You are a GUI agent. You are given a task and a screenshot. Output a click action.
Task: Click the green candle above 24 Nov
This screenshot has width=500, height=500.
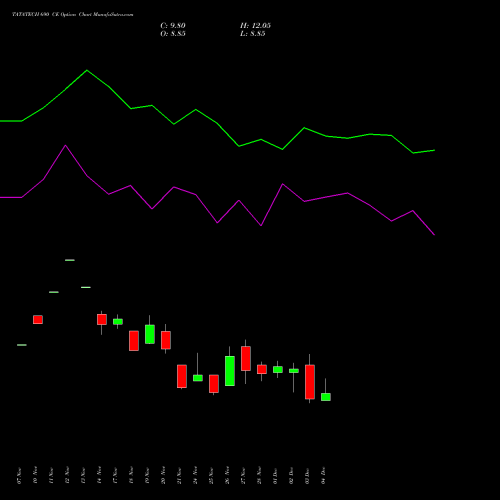(198, 378)
